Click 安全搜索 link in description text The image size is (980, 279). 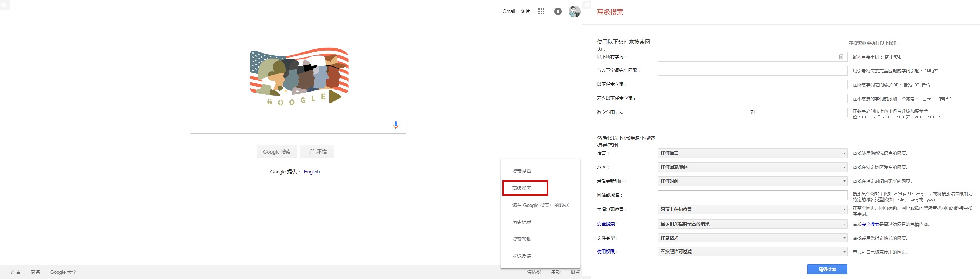point(871,224)
